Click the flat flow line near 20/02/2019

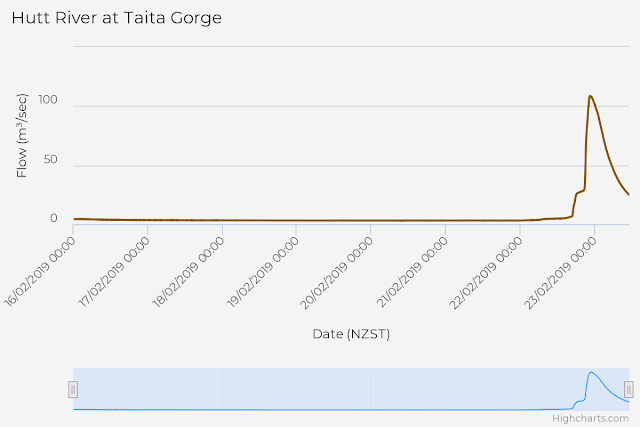pyautogui.click(x=371, y=220)
